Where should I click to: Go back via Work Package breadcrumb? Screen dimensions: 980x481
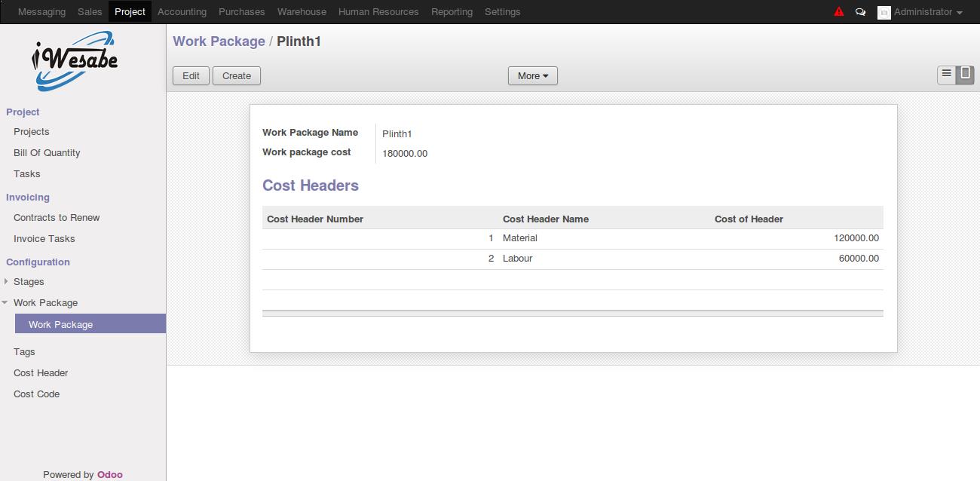pyautogui.click(x=219, y=41)
